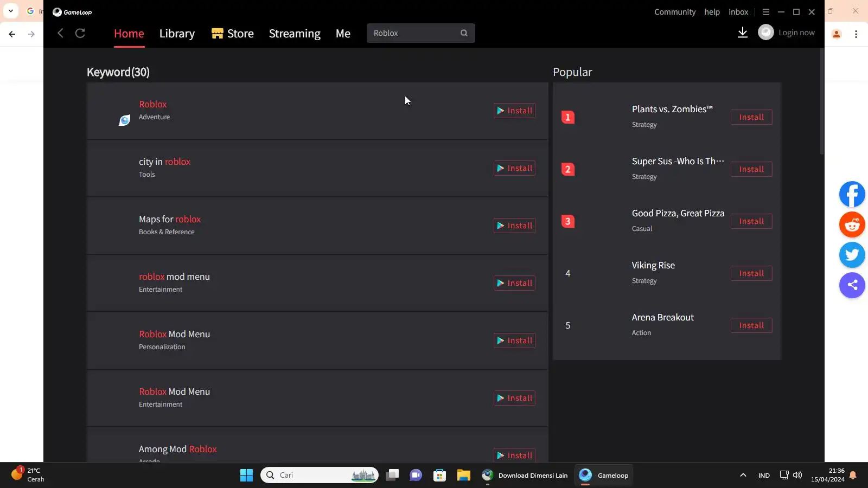The width and height of the screenshot is (868, 488).
Task: Click the search magnifier icon
Action: [464, 33]
